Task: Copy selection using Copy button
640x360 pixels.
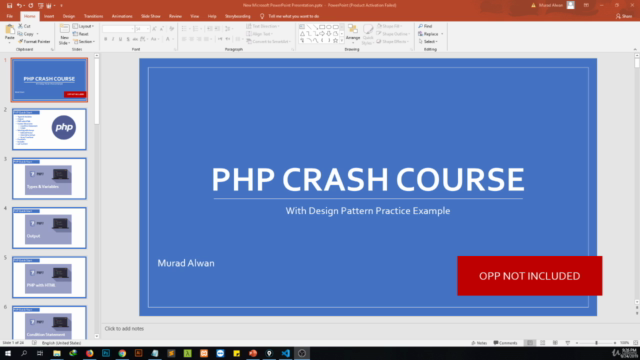Action: (x=26, y=34)
